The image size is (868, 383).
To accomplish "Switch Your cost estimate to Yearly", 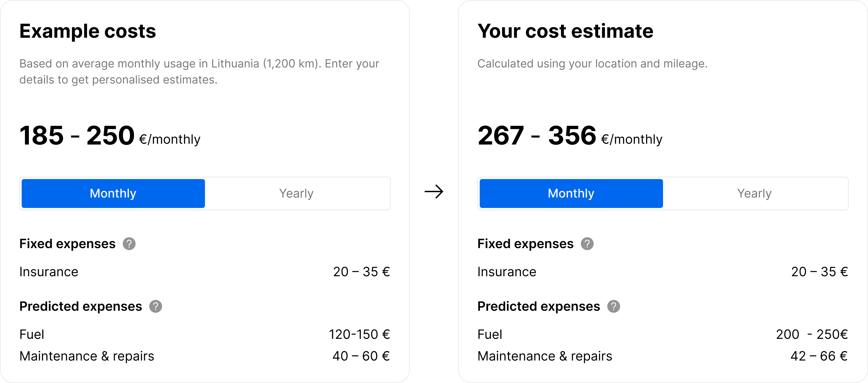I will pyautogui.click(x=754, y=194).
